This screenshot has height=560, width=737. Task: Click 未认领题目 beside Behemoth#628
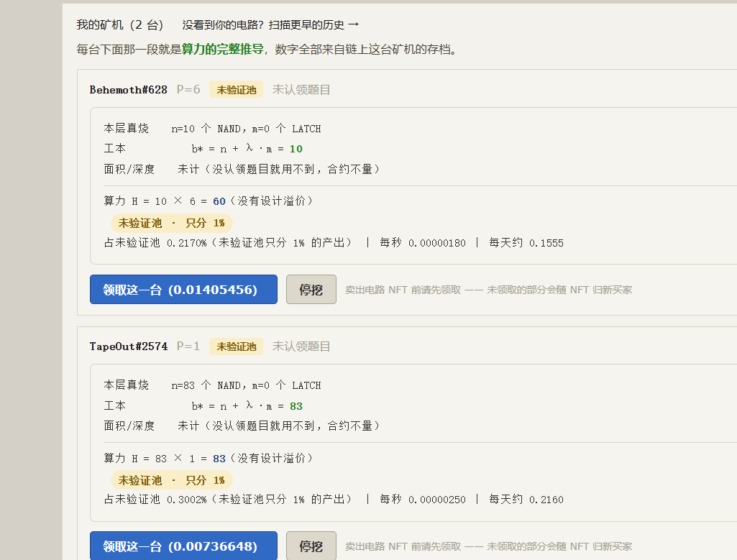tap(301, 90)
